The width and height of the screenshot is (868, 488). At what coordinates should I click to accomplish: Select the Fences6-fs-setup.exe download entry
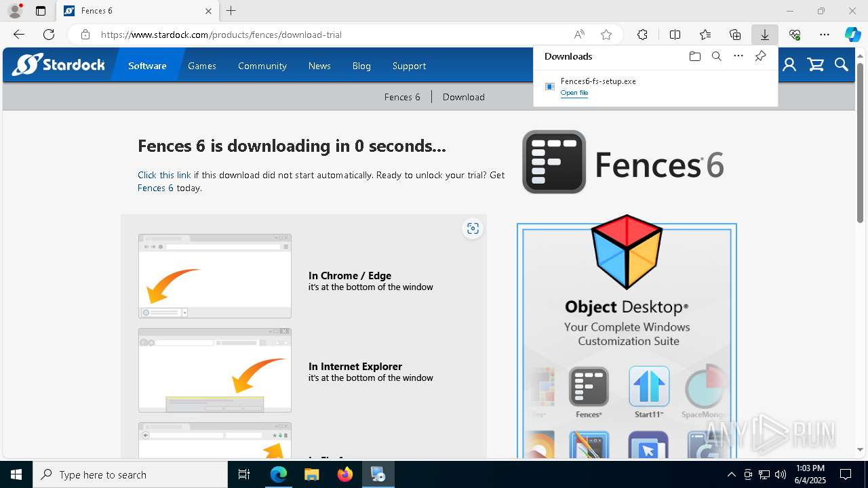pyautogui.click(x=656, y=86)
